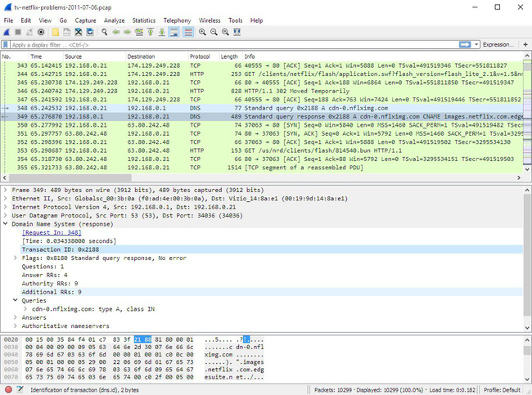The width and height of the screenshot is (532, 395).
Task: Expand cdn-0.nflximg.com type A query
Action: [x=25, y=309]
